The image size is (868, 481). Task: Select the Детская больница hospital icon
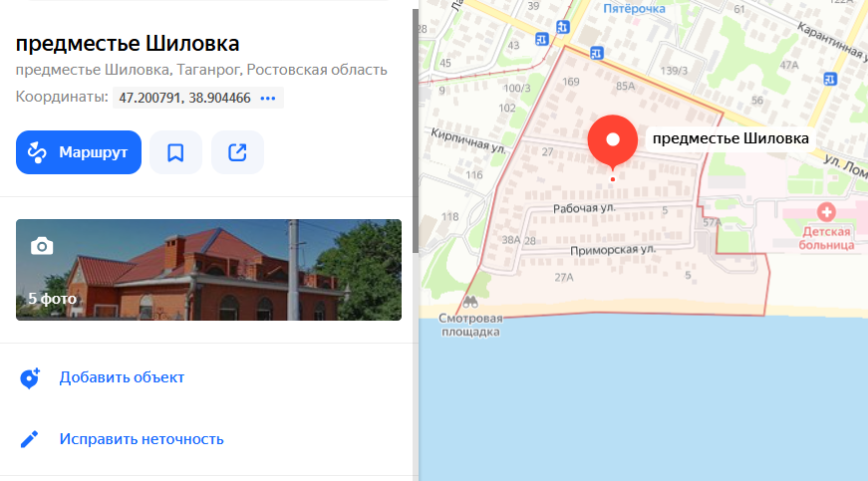[826, 212]
